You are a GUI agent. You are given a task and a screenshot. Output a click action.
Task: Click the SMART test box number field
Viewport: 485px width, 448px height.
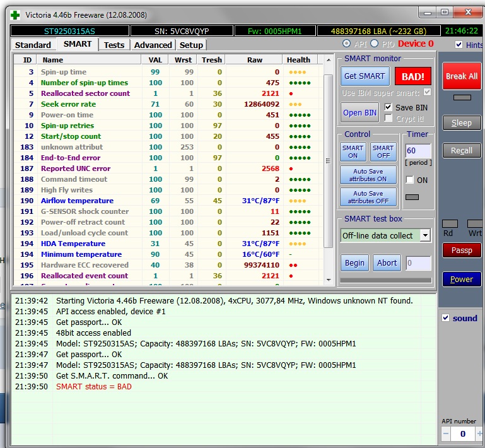(418, 263)
